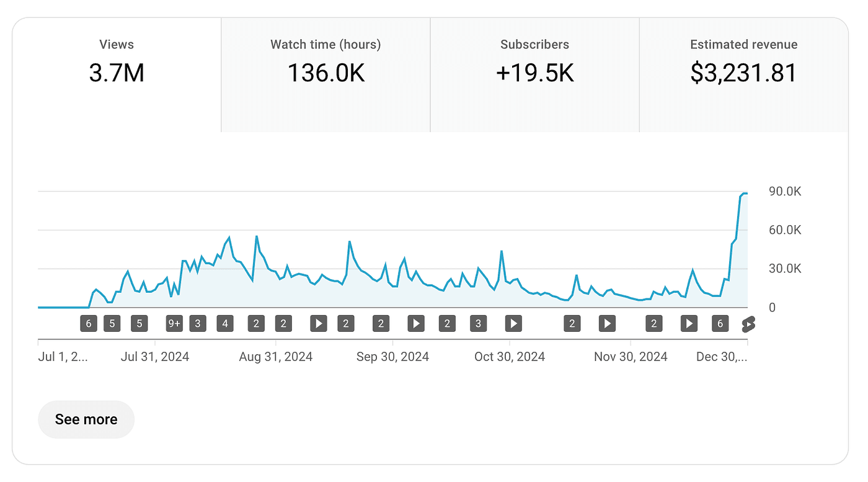Click the first 5 video marker in July
The width and height of the screenshot is (868, 482).
tap(112, 323)
